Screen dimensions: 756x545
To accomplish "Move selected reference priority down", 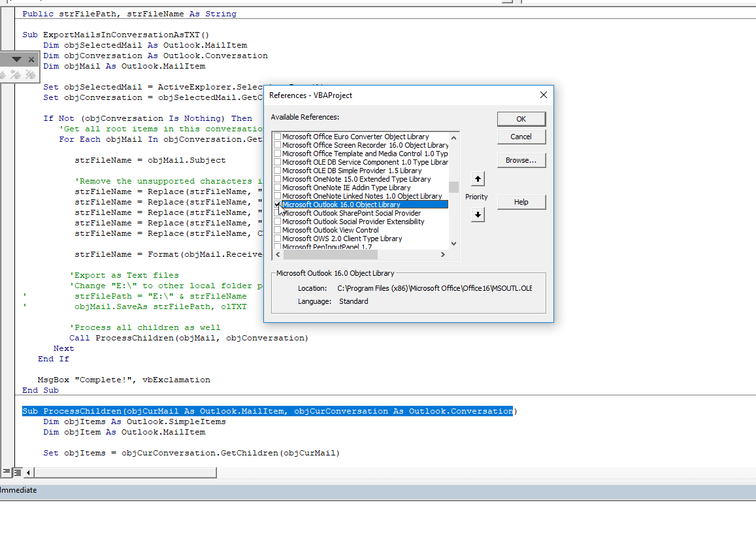I will pos(478,214).
